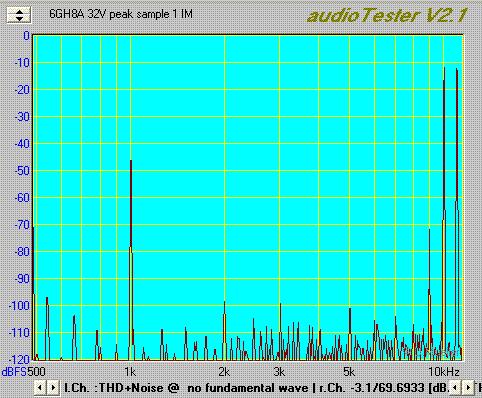482x398 pixels.
Task: Click the tallest peak just above 10 kHz
Action: pos(444,213)
